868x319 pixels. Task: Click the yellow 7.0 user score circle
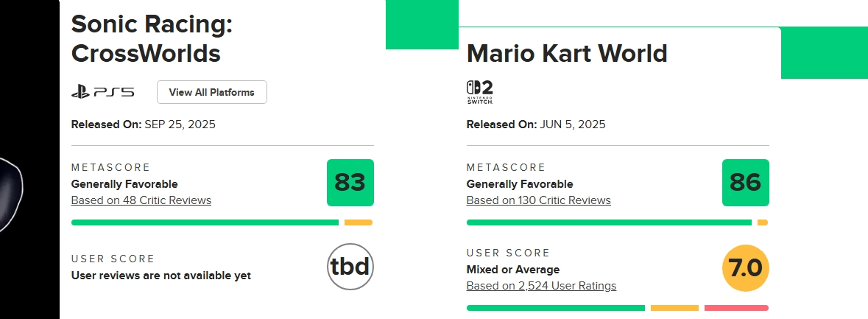coord(746,268)
